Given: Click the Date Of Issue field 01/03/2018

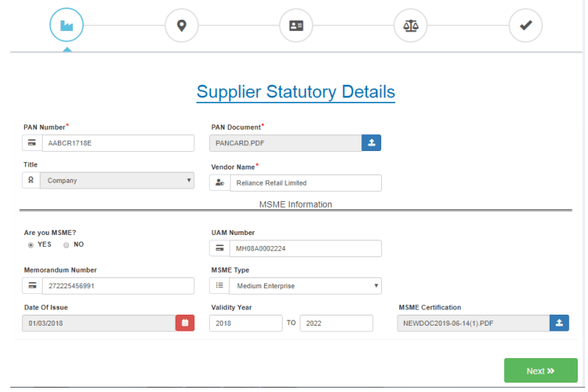Looking at the screenshot, I should pos(99,323).
